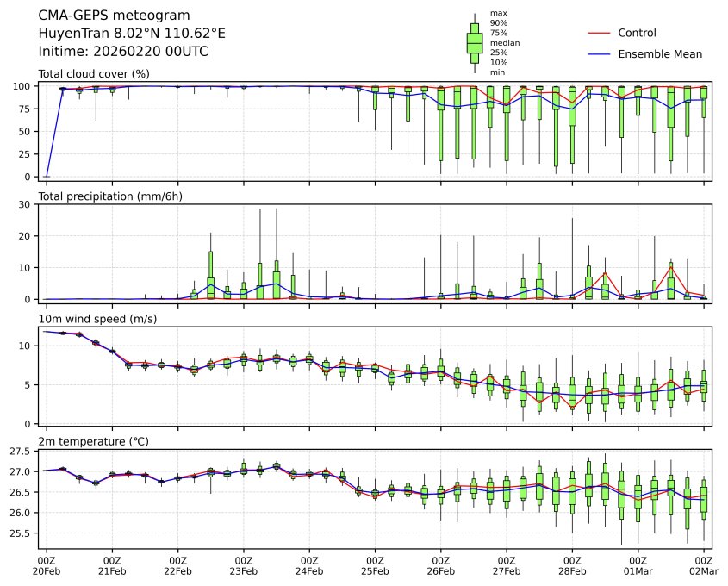This screenshot has height=586, width=728.
Task: Click the red Control legend line
Action: 599,33
